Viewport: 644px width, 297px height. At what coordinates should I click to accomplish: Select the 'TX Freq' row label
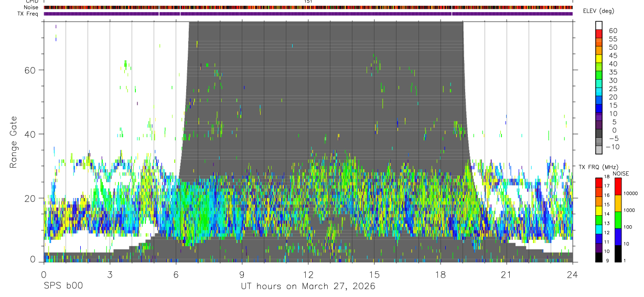click(28, 13)
